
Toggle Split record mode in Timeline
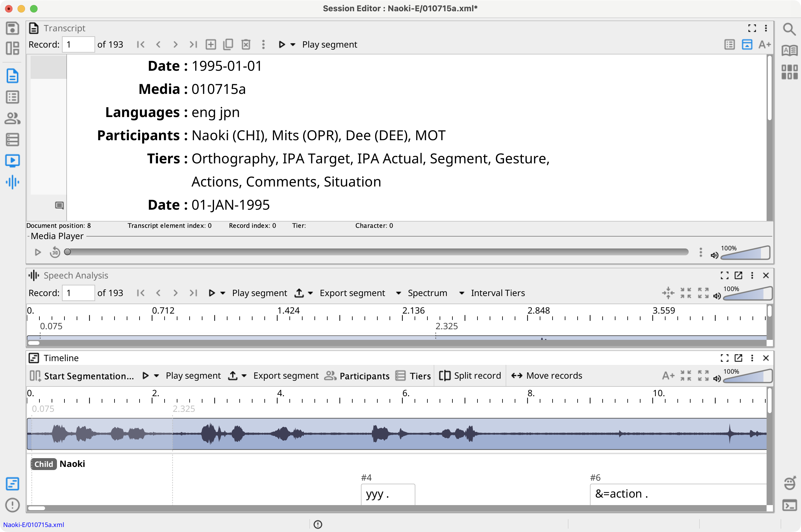pos(470,376)
